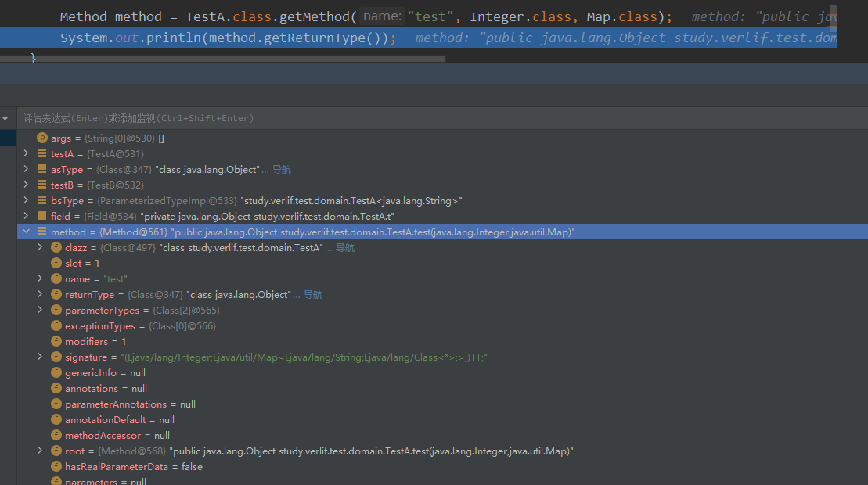Screen dimensions: 868x485
Task: Click the variable icon next to testA
Action: [42, 154]
